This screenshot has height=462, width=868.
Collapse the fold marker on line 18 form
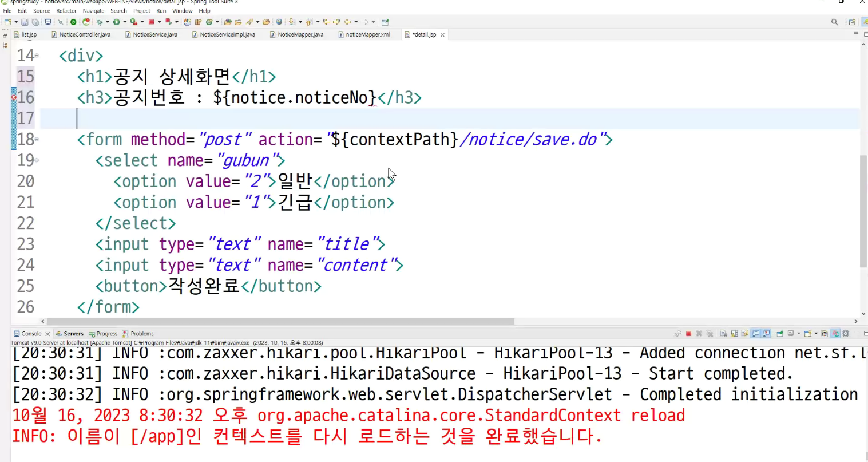click(37, 139)
